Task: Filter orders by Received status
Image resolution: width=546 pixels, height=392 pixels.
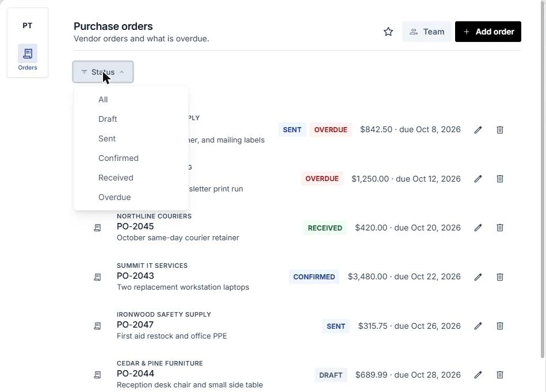Action: tap(131, 178)
